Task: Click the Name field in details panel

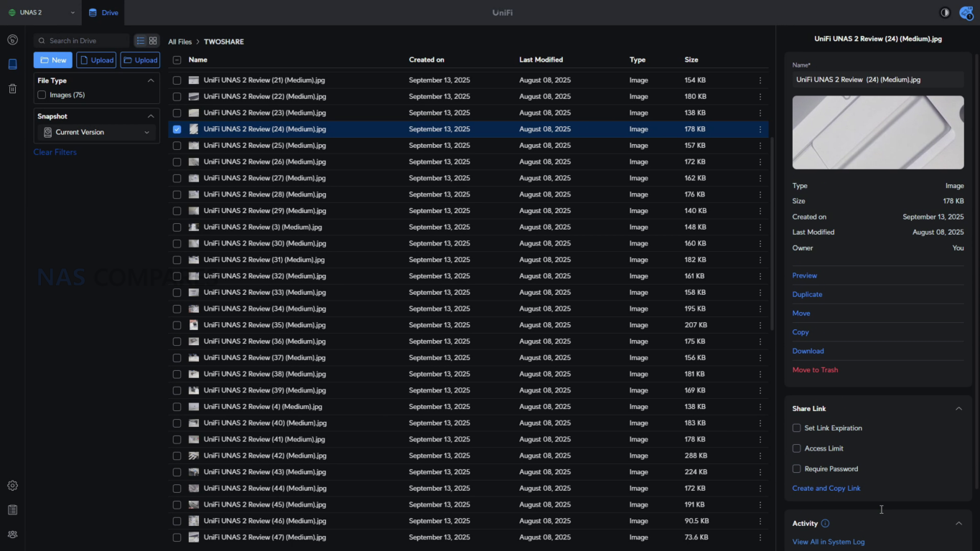Action: tap(878, 80)
